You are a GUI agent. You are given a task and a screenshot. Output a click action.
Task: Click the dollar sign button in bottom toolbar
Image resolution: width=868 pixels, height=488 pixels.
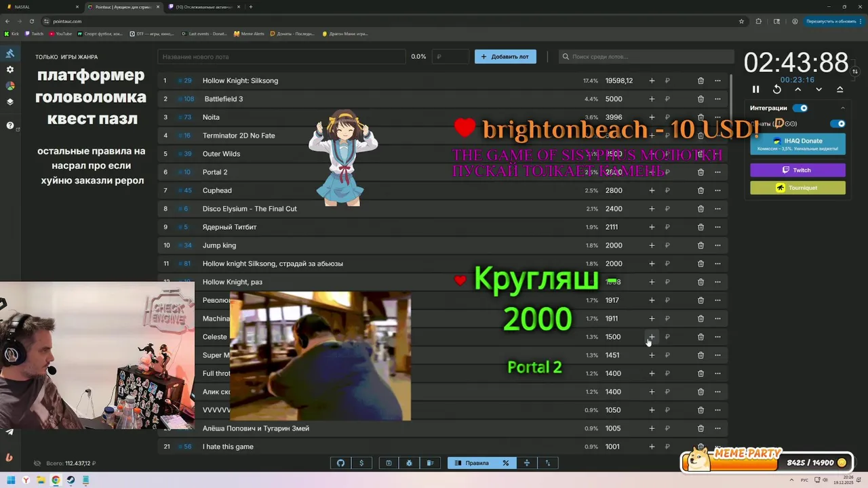pos(361,463)
